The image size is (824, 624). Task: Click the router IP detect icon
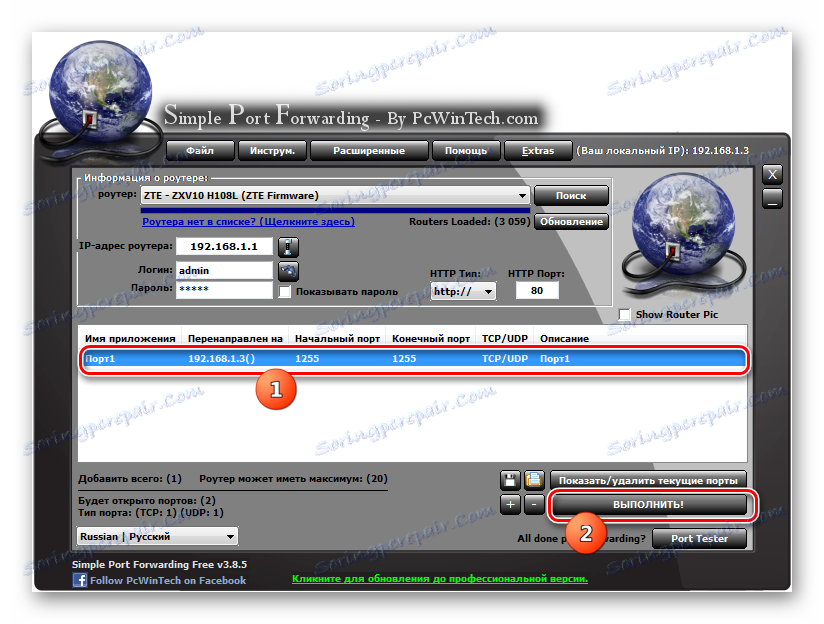coord(288,247)
